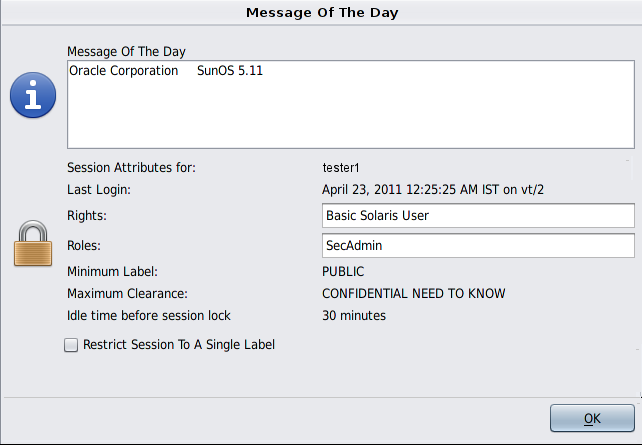This screenshot has height=445, width=642.
Task: Click the Last Login date value
Action: point(433,190)
